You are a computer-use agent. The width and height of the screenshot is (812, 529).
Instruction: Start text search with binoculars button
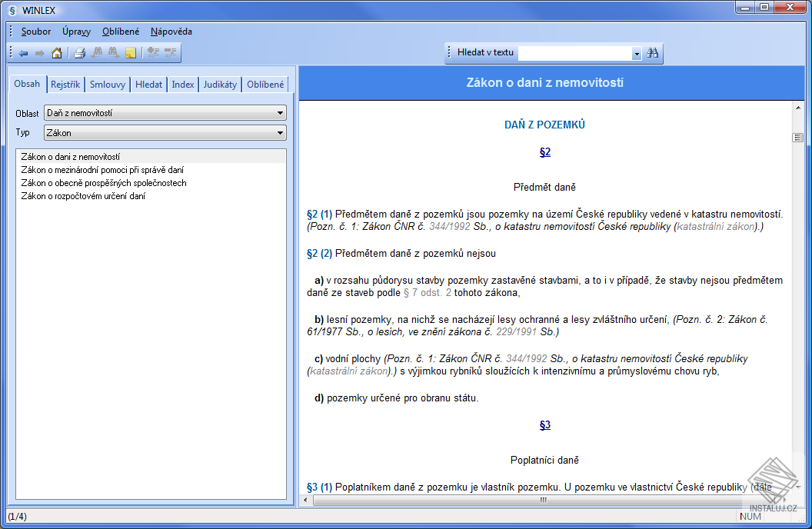point(653,53)
